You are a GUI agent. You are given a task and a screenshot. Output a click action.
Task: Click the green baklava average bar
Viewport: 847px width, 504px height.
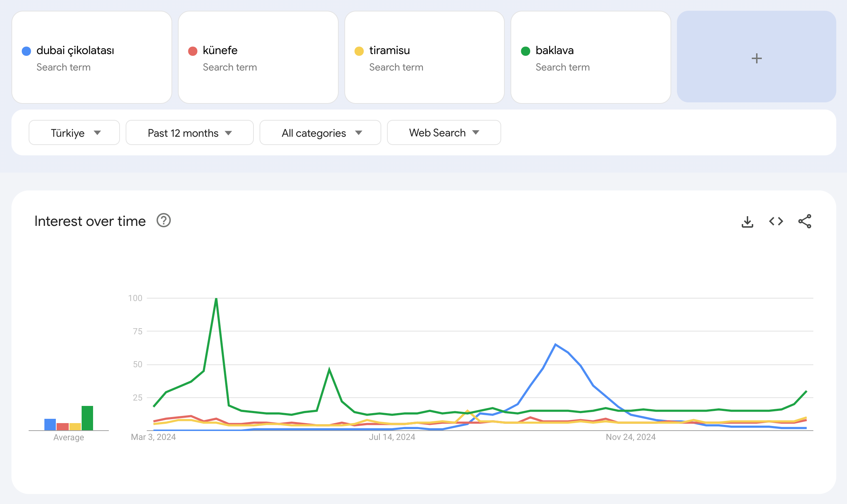87,418
